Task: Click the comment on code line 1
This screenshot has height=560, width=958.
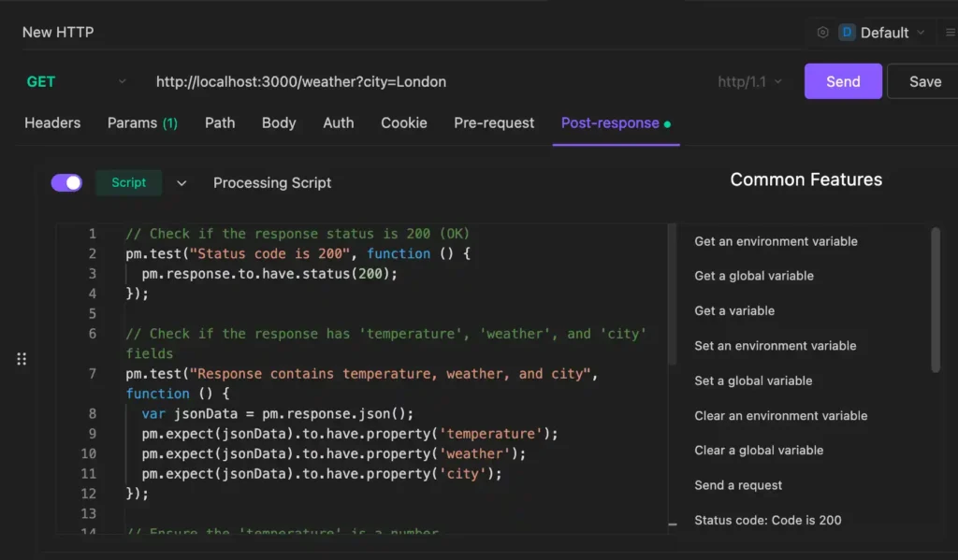Action: pos(298,234)
